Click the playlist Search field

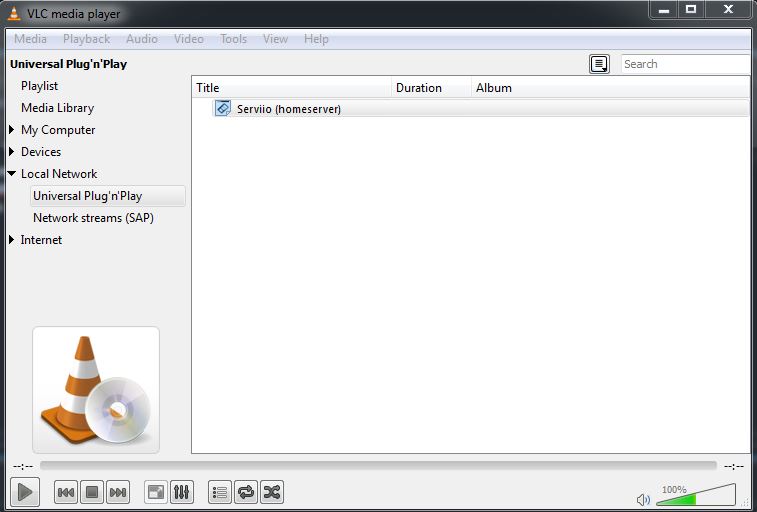tap(684, 64)
